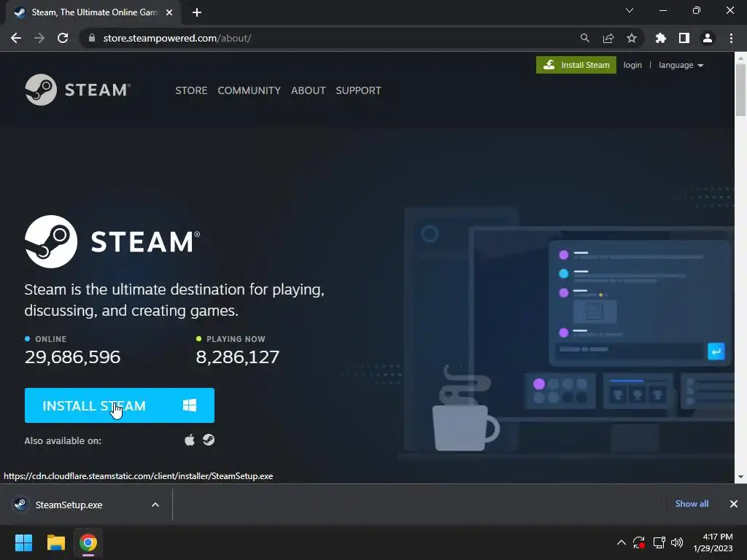
Task: Open File Explorer from the taskbar
Action: point(55,542)
